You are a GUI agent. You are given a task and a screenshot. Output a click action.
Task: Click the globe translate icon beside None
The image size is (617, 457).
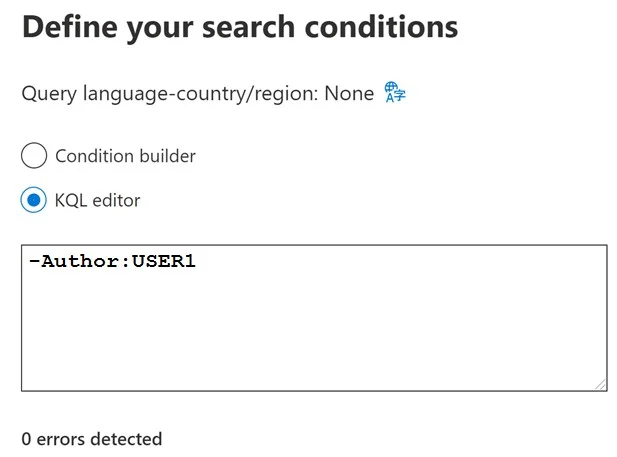coord(395,92)
